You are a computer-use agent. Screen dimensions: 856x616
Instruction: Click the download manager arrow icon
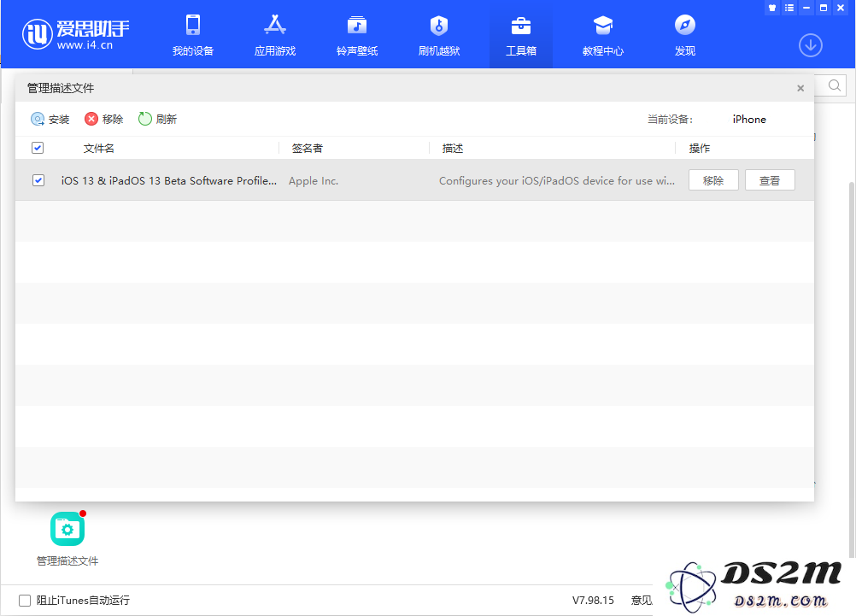click(x=811, y=45)
